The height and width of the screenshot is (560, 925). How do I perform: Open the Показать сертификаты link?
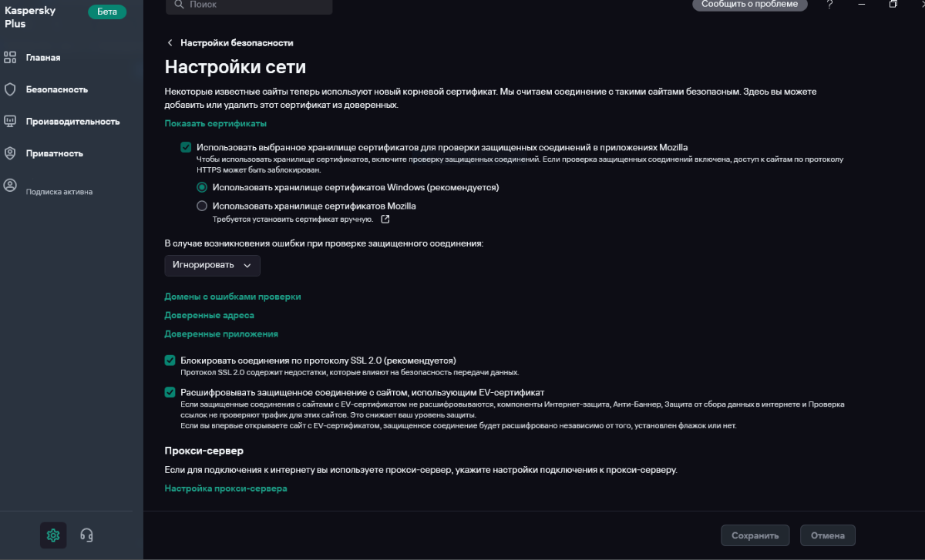click(x=215, y=123)
